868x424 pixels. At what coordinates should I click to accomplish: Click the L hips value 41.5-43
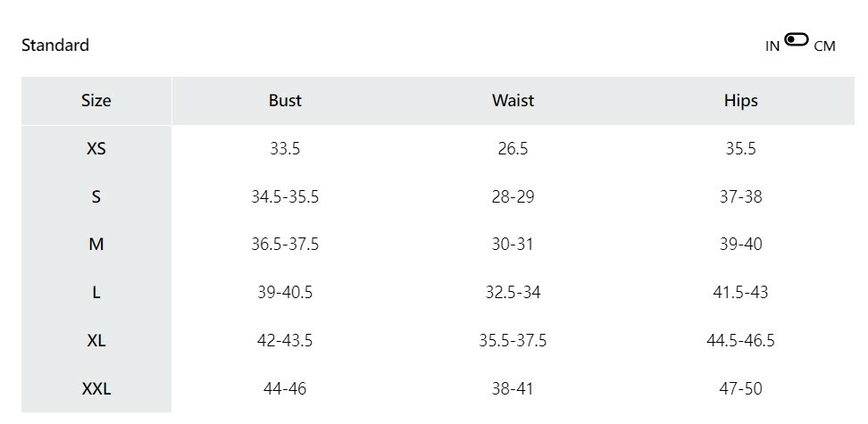[740, 293]
